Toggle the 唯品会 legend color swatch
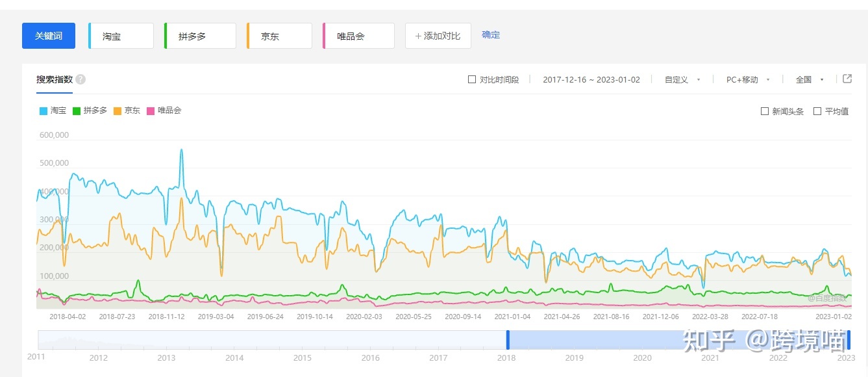Screen dimensions: 868x377 pos(151,111)
